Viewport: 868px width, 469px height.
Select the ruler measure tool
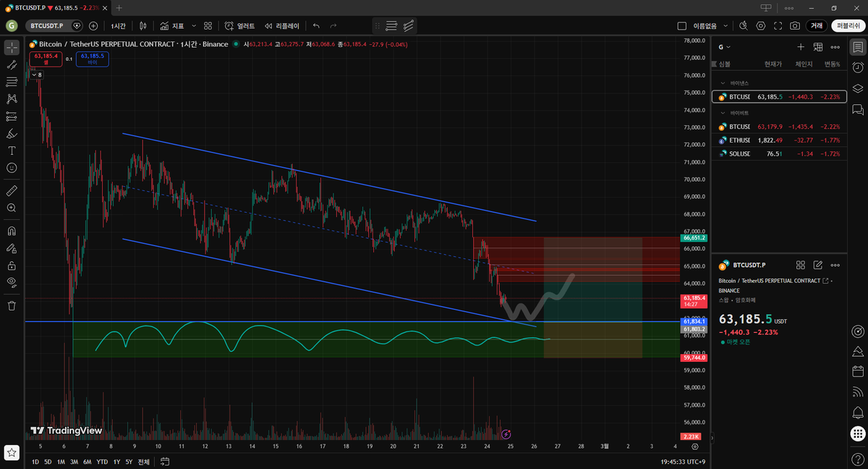click(12, 191)
